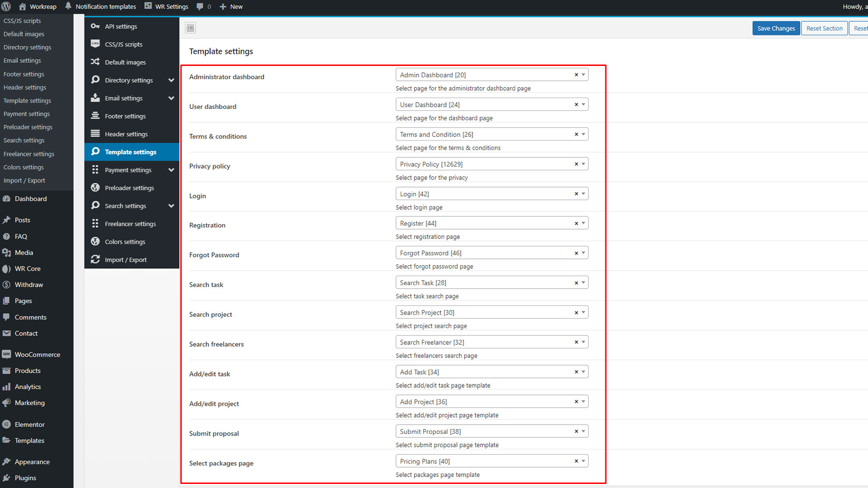Image resolution: width=868 pixels, height=488 pixels.
Task: Click the Colors settings icon in the panel
Action: (95, 241)
